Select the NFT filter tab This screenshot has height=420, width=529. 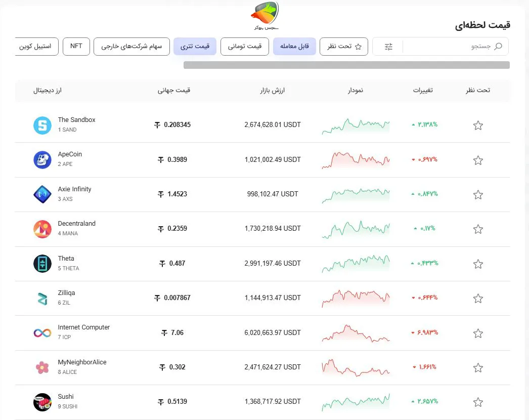tap(76, 46)
